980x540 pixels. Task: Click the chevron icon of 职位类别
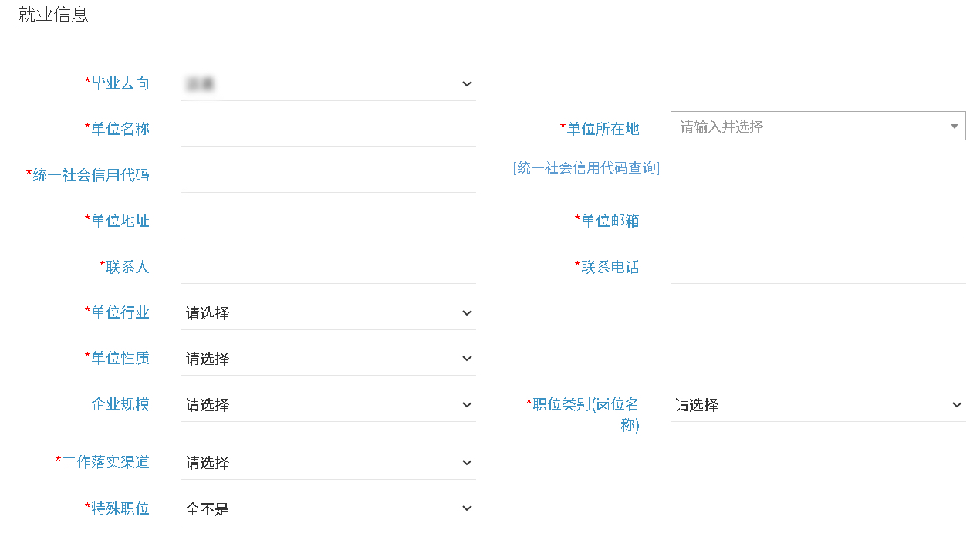957,405
